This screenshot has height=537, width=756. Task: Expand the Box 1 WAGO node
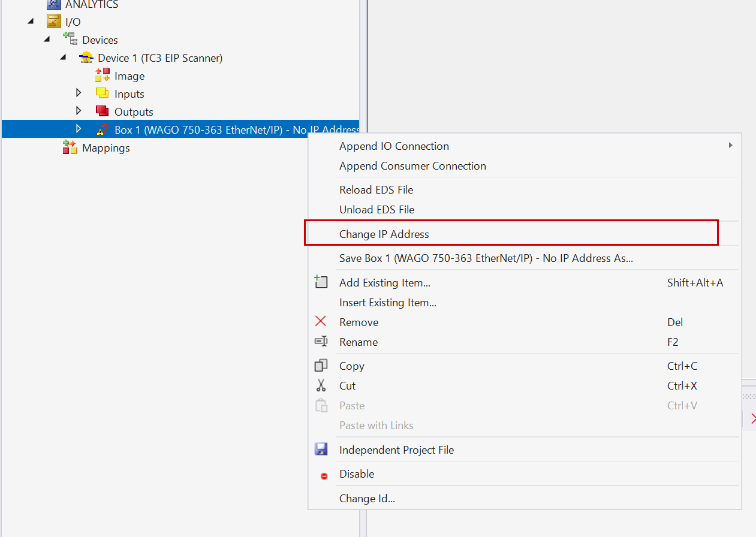[79, 129]
